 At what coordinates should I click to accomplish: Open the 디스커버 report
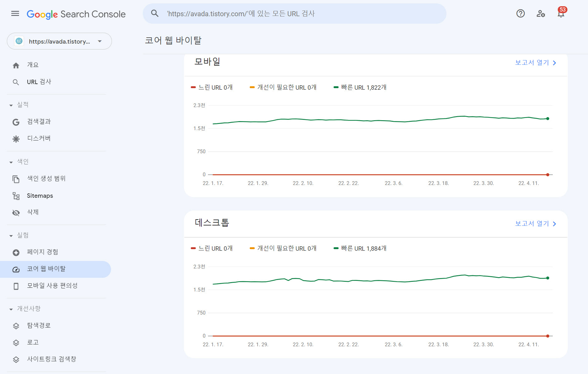coord(39,138)
